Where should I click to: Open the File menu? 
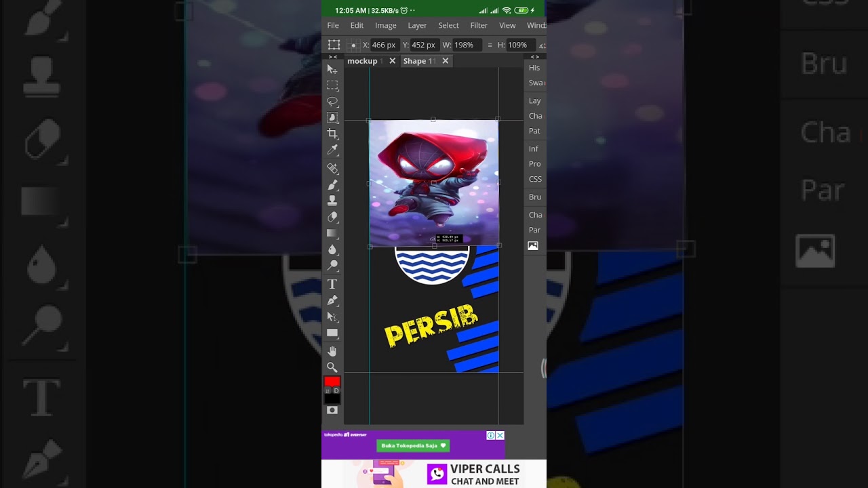[333, 25]
